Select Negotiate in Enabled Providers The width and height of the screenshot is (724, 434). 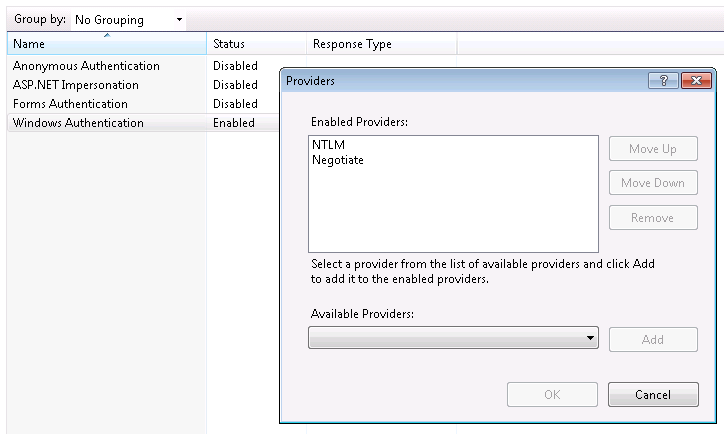pyautogui.click(x=338, y=160)
